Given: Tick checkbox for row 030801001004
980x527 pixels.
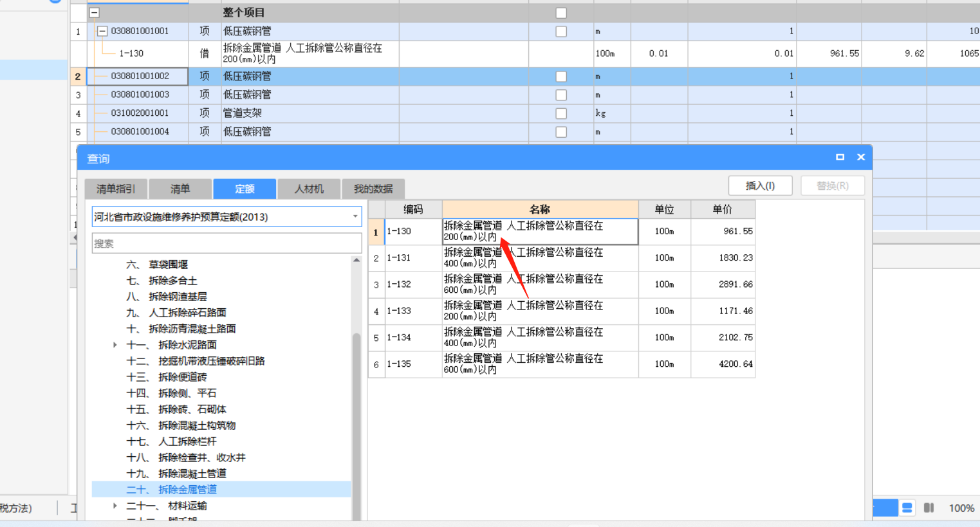Looking at the screenshot, I should point(561,132).
